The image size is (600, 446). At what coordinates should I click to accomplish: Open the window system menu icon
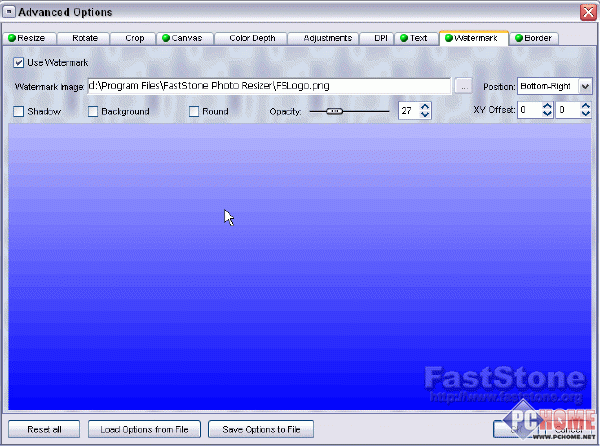coord(8,12)
